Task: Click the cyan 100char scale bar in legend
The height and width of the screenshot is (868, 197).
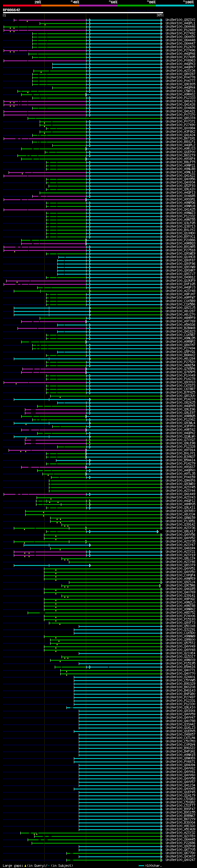Action: point(142,866)
